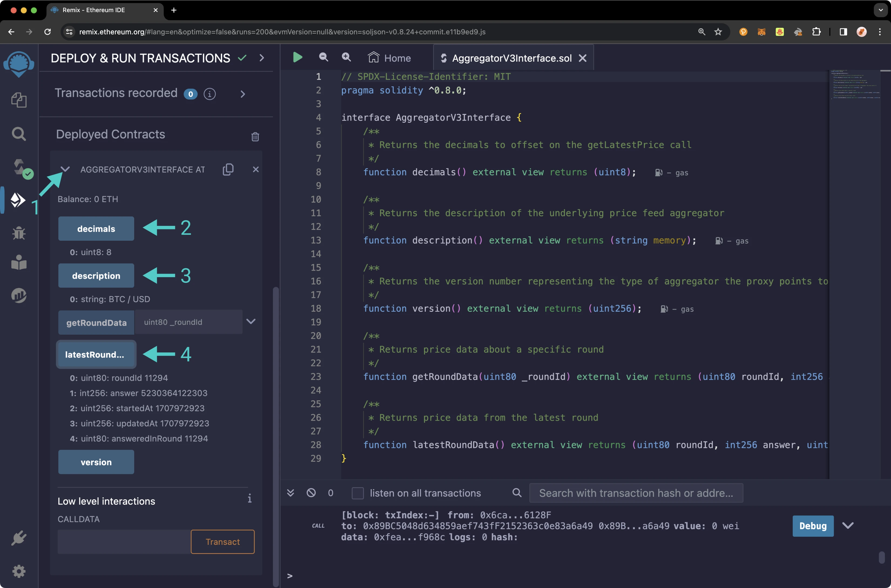This screenshot has width=891, height=588.
Task: Click Transact low level button
Action: point(222,542)
